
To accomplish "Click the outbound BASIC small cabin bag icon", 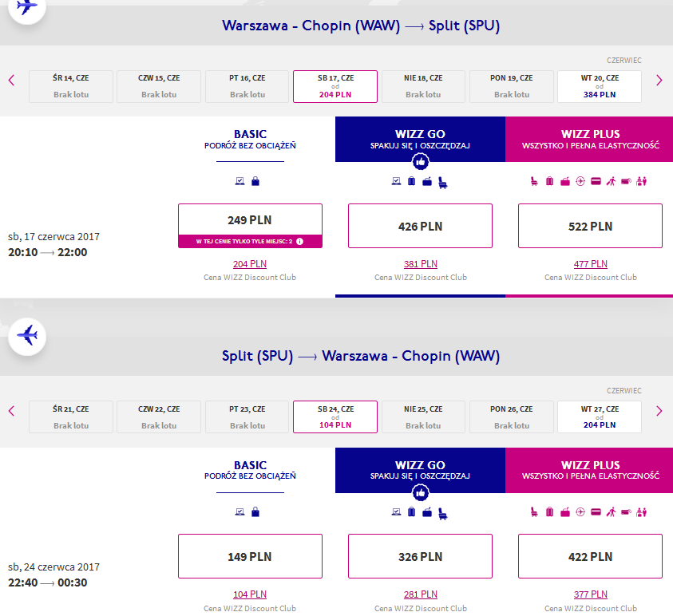I will coord(255,181).
